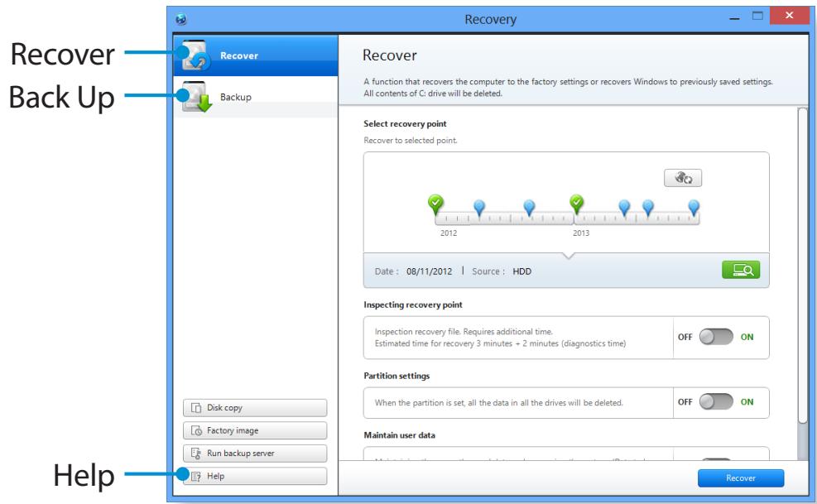Maximize the Recovery window
The image size is (817, 504).
[757, 17]
